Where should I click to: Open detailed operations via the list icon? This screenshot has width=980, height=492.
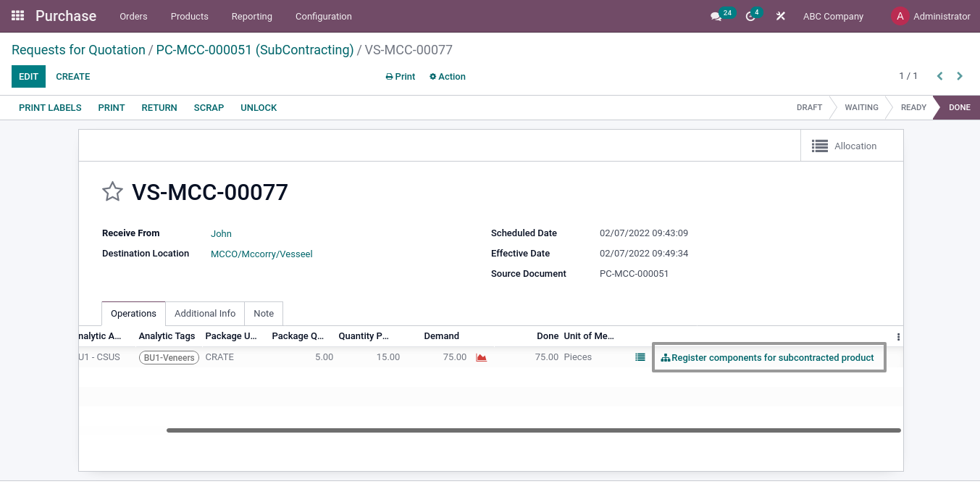[x=640, y=357]
